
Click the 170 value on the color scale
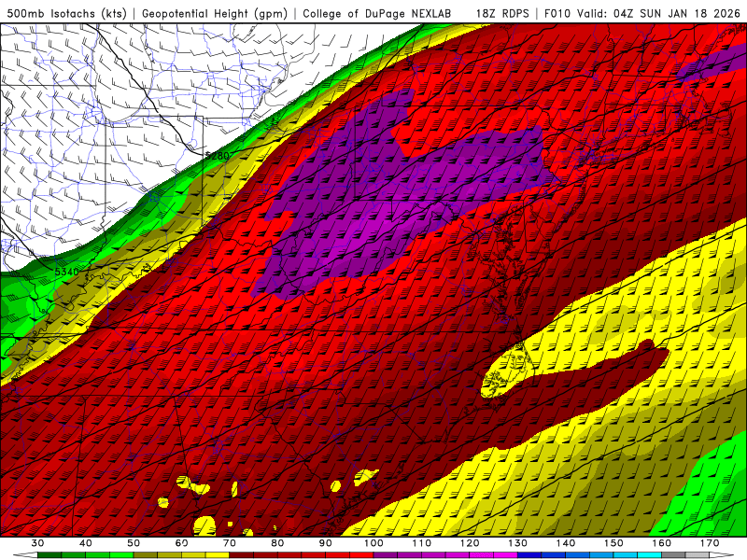coord(710,543)
